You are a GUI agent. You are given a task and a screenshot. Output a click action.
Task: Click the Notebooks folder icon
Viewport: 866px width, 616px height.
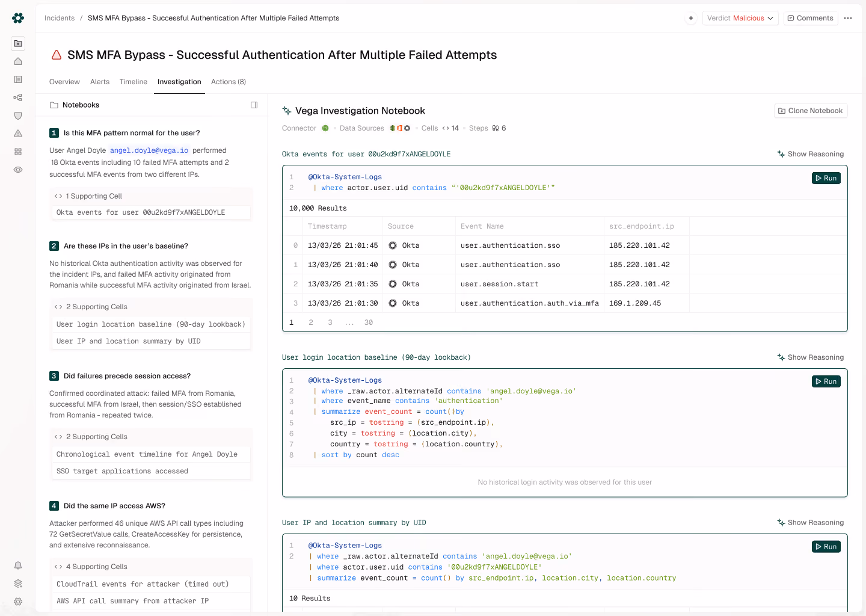[x=54, y=105]
